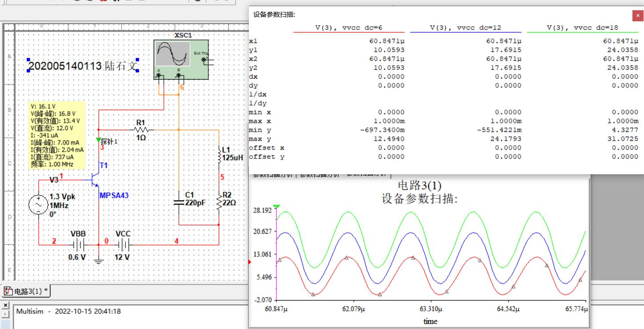The width and height of the screenshot is (644, 329).
Task: Select the ground symbol
Action: 98,261
